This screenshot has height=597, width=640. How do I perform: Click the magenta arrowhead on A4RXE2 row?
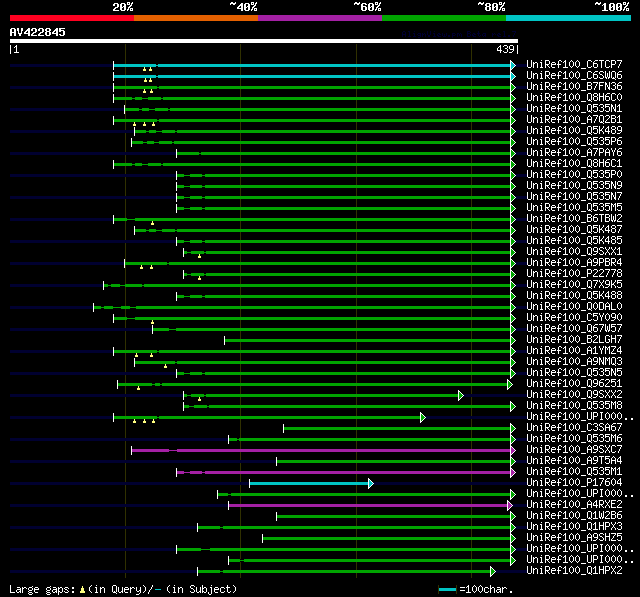(x=510, y=506)
